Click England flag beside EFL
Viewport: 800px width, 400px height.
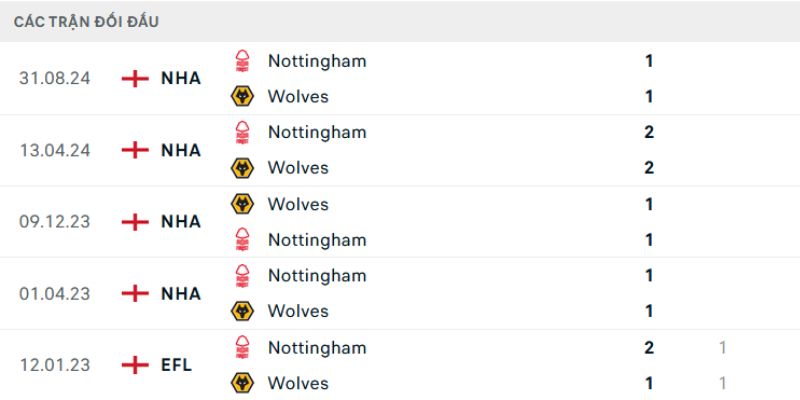(133, 365)
